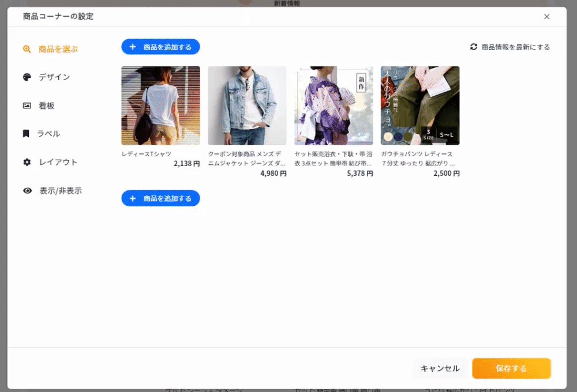
Task: Click 商品情報を最新にする link
Action: tap(515, 47)
